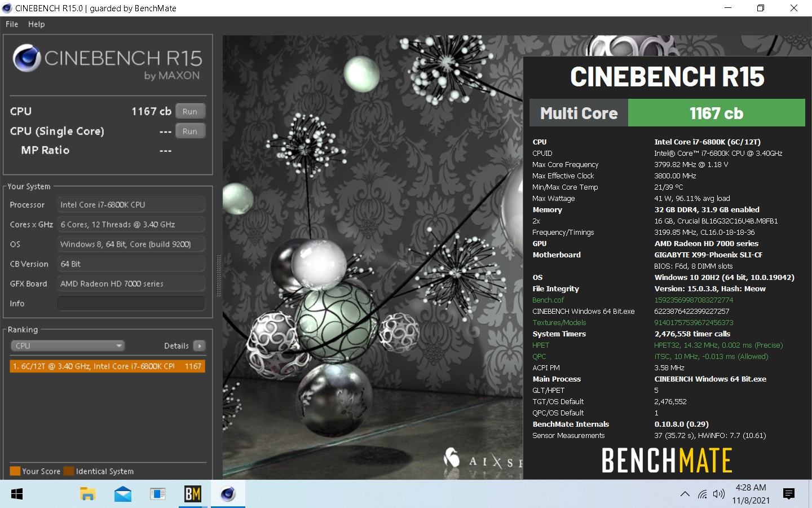The image size is (812, 508).
Task: Click the BenchMate Internals version 0.10.8.0
Action: coord(681,424)
